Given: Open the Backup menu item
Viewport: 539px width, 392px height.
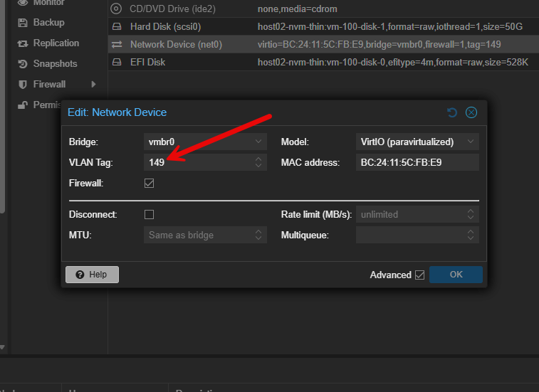Looking at the screenshot, I should (x=49, y=23).
